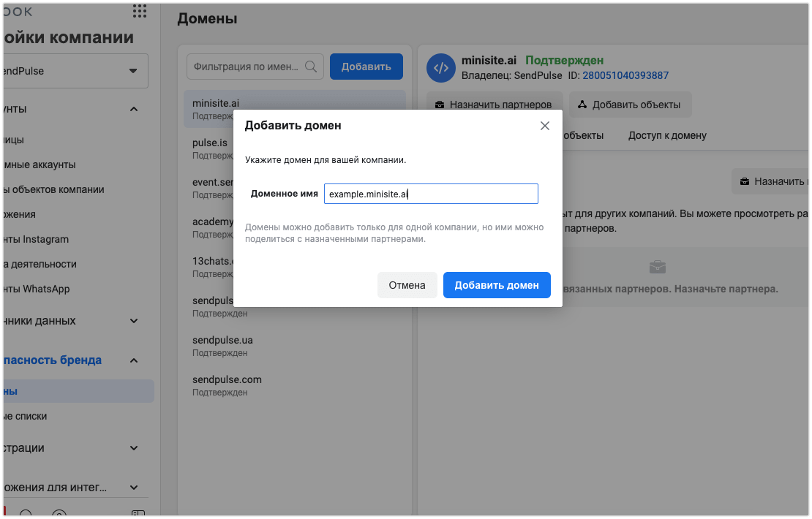Click the briefcase icon on Назначить партнеров
This screenshot has height=519, width=812.
click(439, 105)
